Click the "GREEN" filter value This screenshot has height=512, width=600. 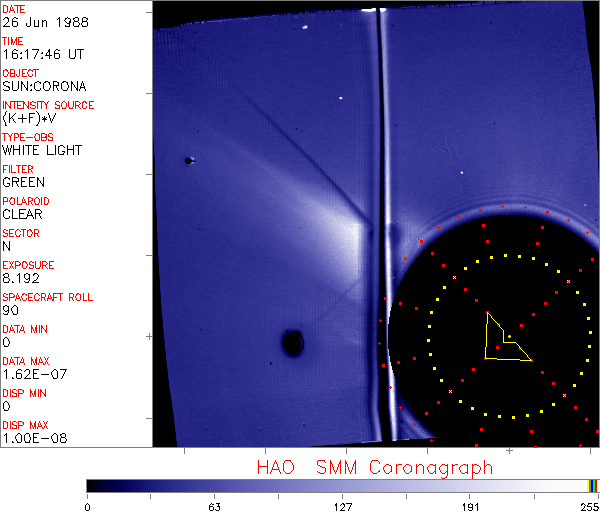(23, 182)
